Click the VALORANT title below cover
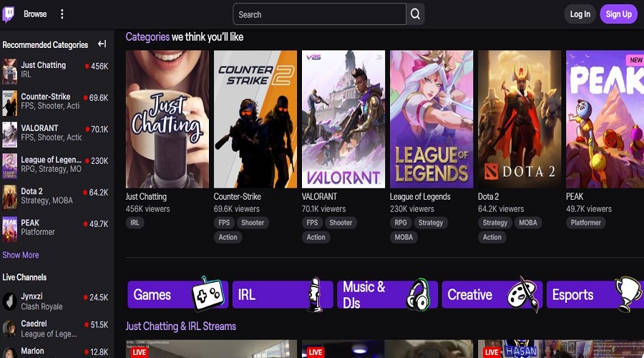 point(319,197)
